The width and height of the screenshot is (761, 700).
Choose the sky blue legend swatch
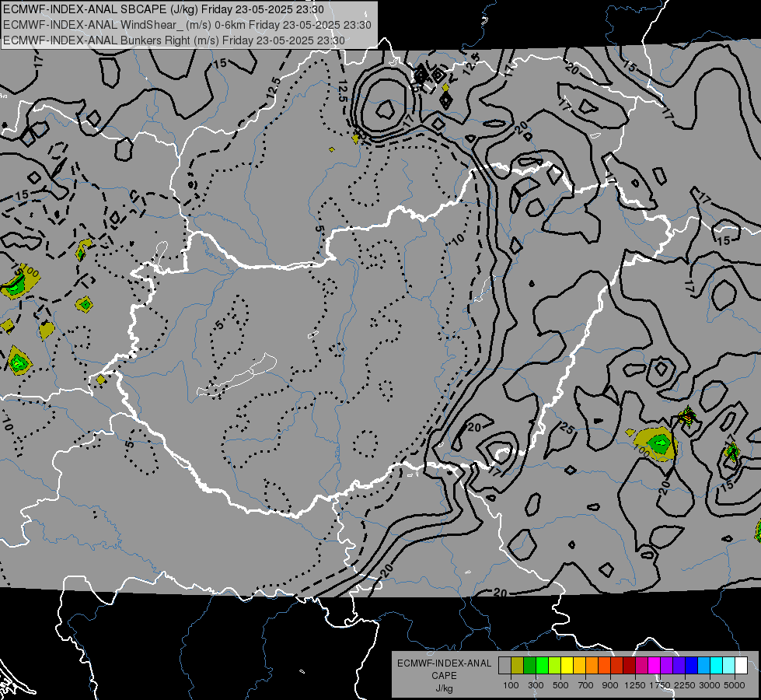pyautogui.click(x=703, y=666)
